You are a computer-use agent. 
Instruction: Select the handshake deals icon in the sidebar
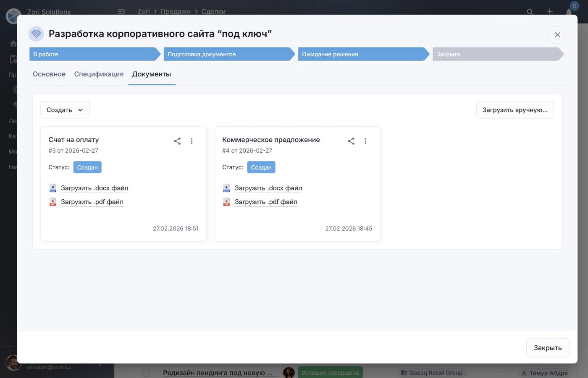coord(16,105)
